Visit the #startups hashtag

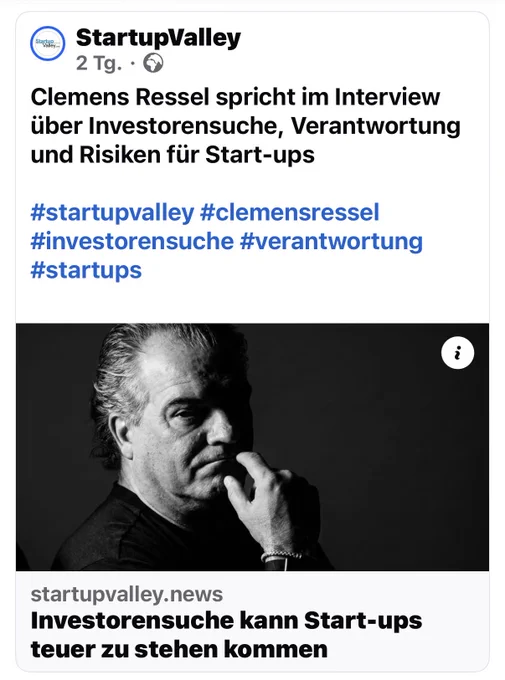click(86, 270)
